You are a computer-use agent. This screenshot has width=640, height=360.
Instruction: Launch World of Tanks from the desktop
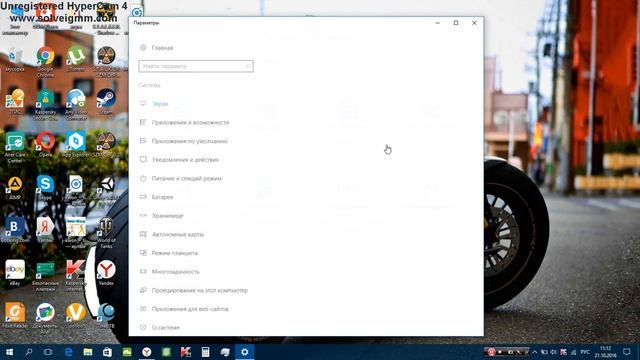[x=106, y=233]
